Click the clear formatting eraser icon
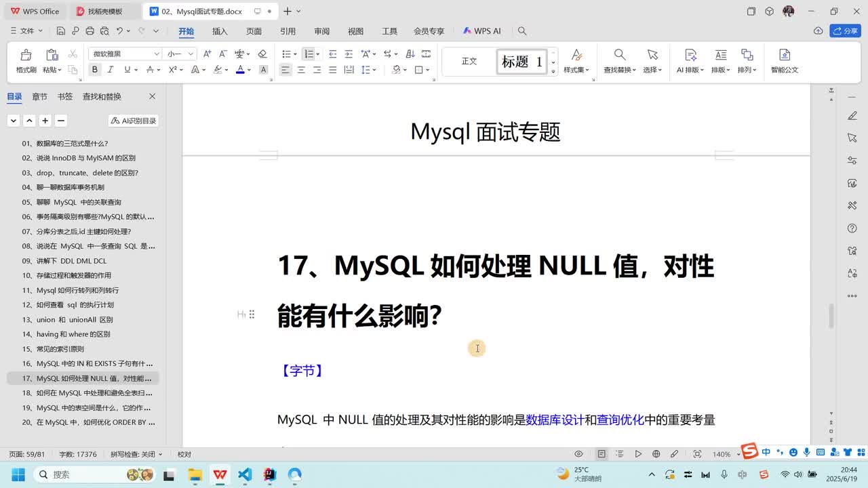 (262, 54)
